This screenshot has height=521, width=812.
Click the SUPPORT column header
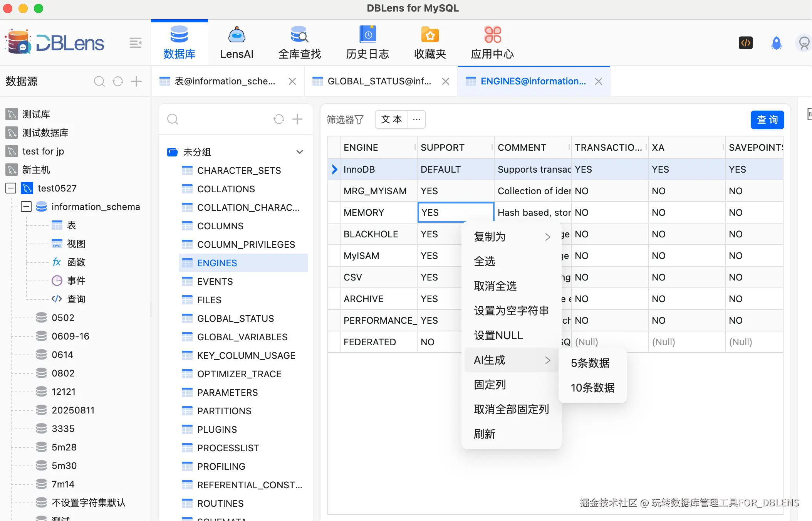pos(455,148)
